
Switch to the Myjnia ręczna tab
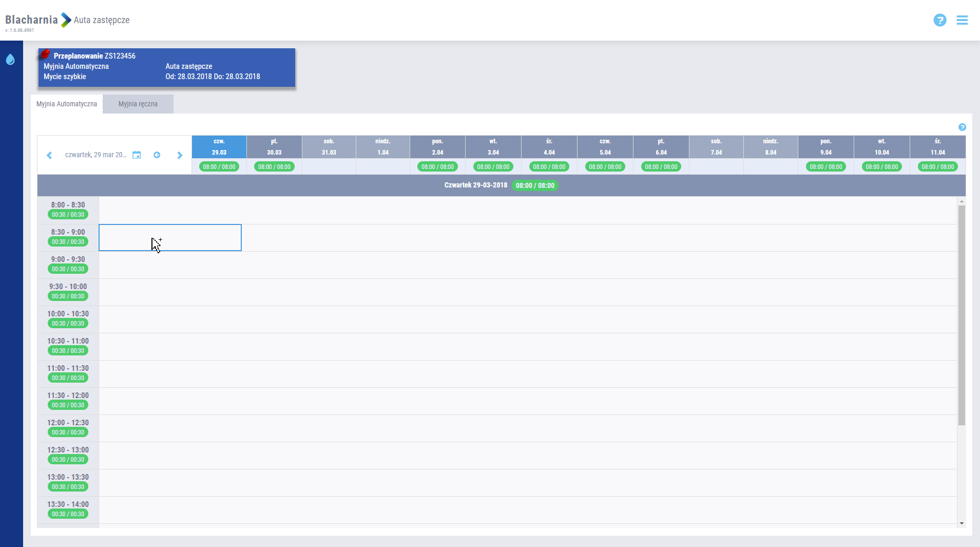click(x=138, y=104)
